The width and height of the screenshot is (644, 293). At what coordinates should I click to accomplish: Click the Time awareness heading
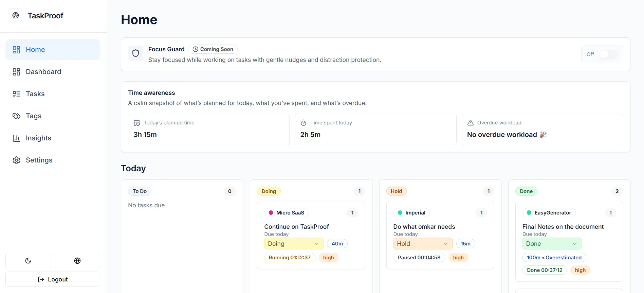(151, 93)
